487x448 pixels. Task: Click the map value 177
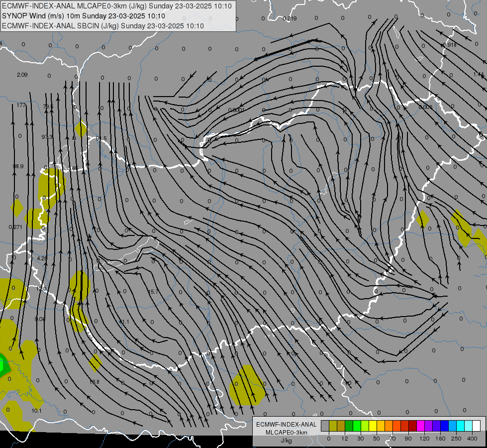click(21, 106)
